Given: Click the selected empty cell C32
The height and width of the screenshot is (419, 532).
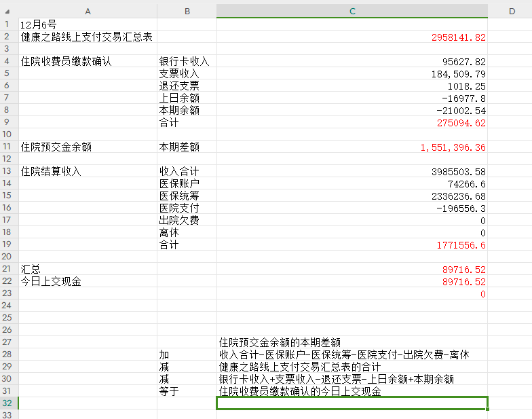Looking at the screenshot, I should [352, 403].
